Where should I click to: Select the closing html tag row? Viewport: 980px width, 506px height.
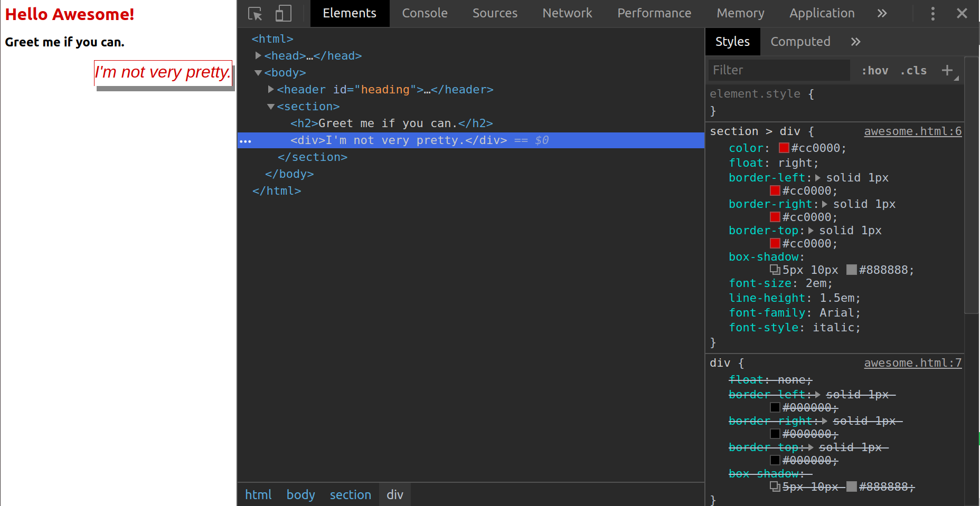[x=277, y=191]
